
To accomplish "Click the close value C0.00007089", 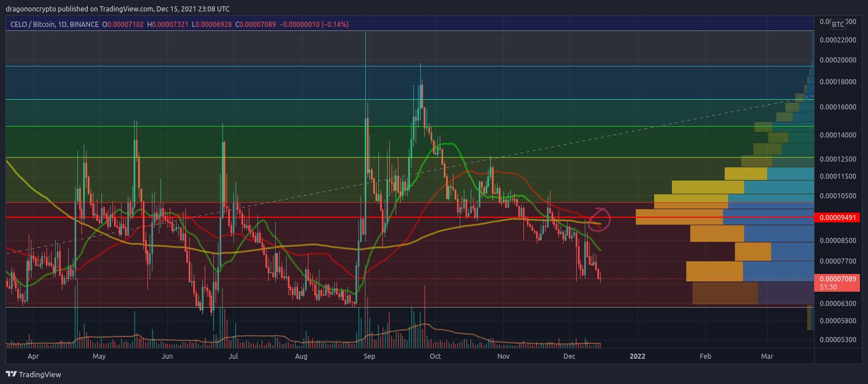I will tap(257, 25).
